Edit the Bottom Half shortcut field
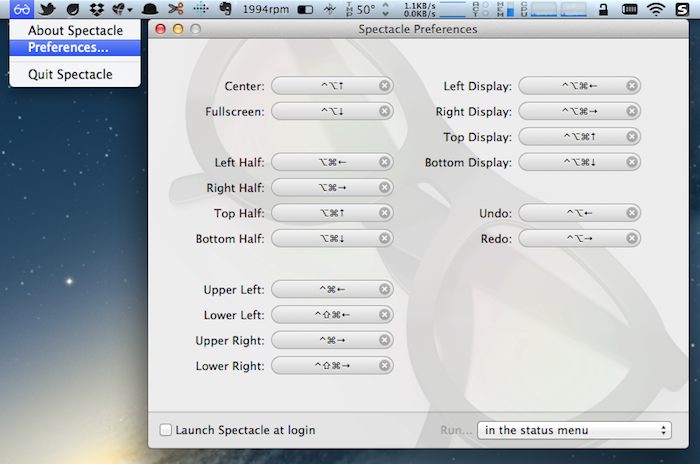 coord(332,238)
